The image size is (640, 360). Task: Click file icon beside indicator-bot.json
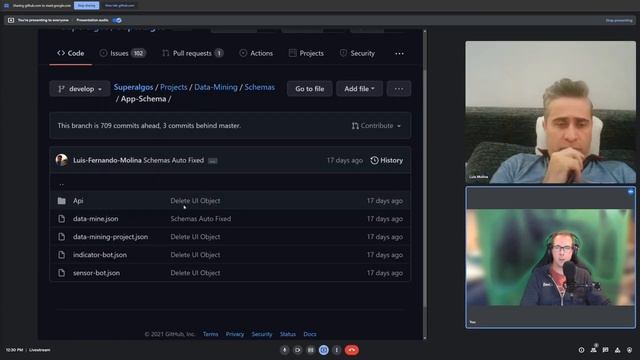coord(62,255)
